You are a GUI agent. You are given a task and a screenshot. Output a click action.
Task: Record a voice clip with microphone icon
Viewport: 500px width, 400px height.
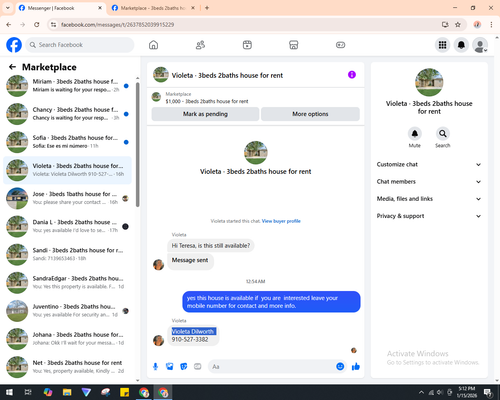(155, 367)
